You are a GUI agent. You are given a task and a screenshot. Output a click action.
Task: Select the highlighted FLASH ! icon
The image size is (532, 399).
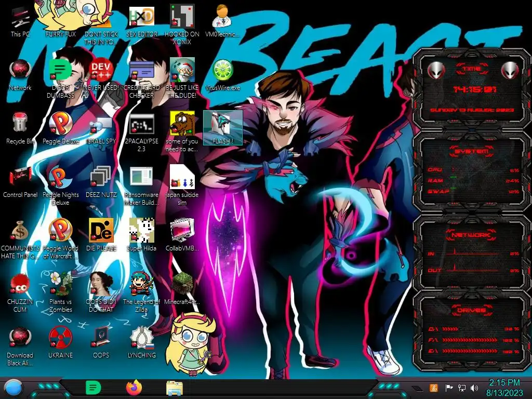tap(222, 128)
